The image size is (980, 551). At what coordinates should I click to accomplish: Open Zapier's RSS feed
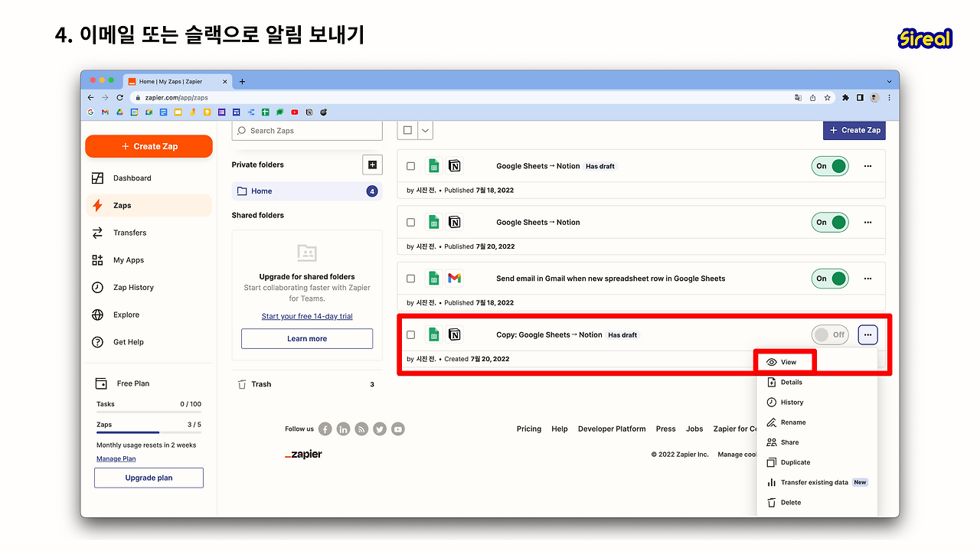tap(361, 429)
